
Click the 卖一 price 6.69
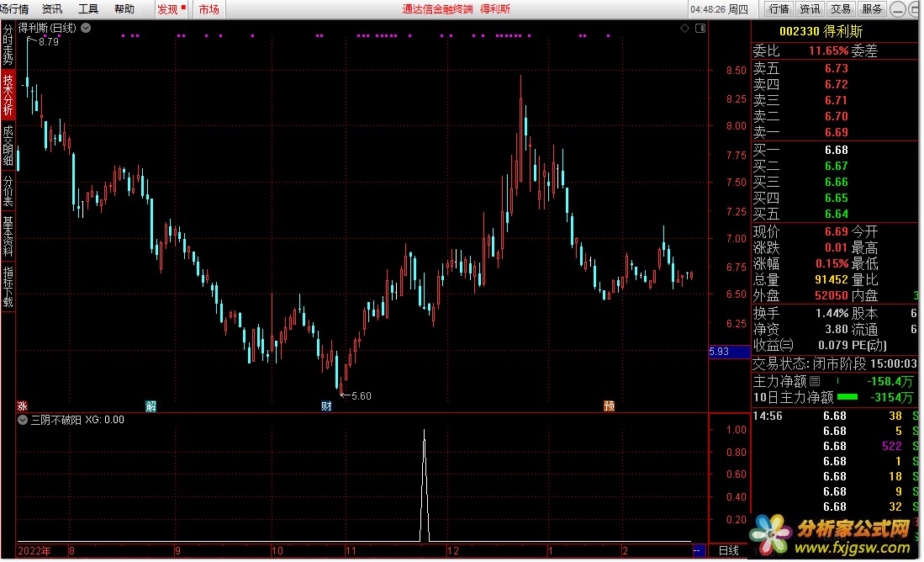[837, 132]
